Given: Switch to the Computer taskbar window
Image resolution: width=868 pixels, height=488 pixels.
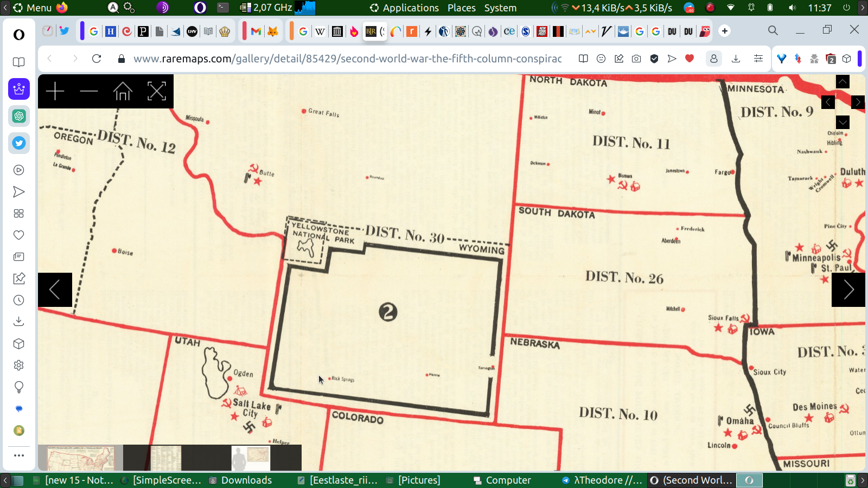Looking at the screenshot, I should click(502, 480).
